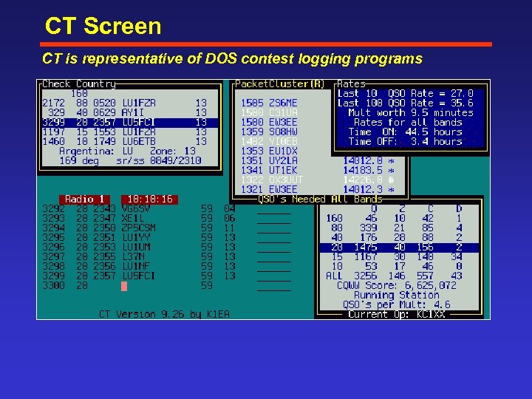Select the Radio 1 indicator
This screenshot has height=399, width=532.
coord(84,199)
